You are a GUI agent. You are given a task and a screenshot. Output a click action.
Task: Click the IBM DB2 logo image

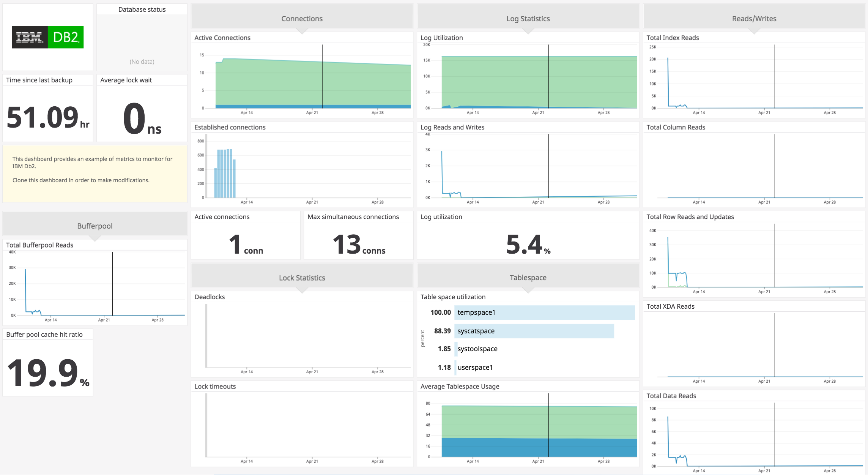tap(47, 37)
